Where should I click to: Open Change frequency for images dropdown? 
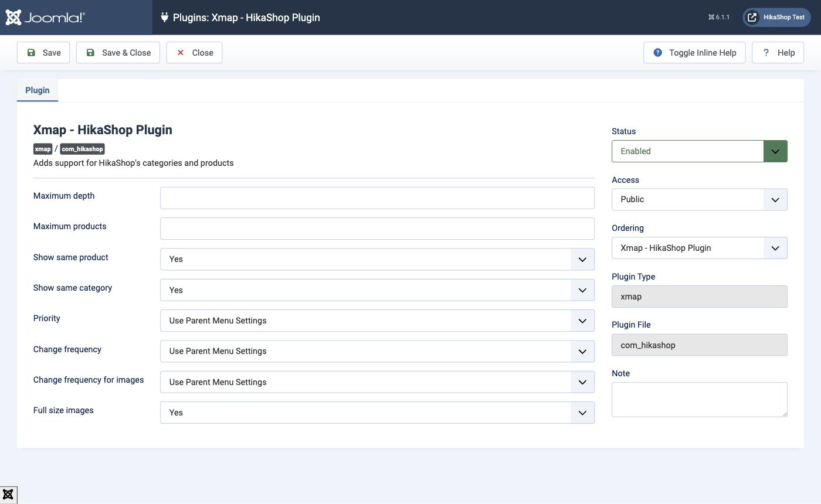click(x=377, y=382)
